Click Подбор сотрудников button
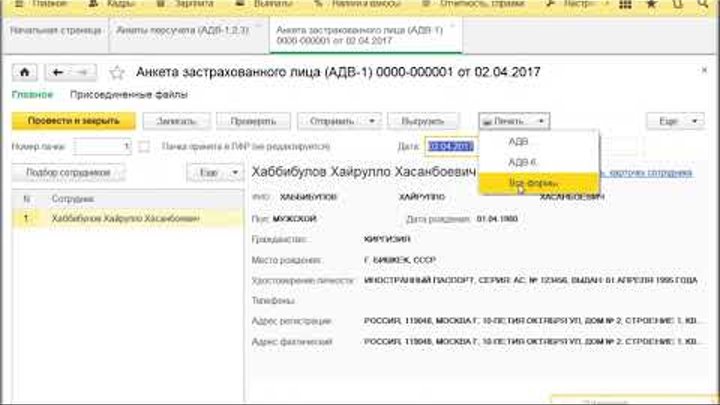The width and height of the screenshot is (720, 405). pos(68,173)
